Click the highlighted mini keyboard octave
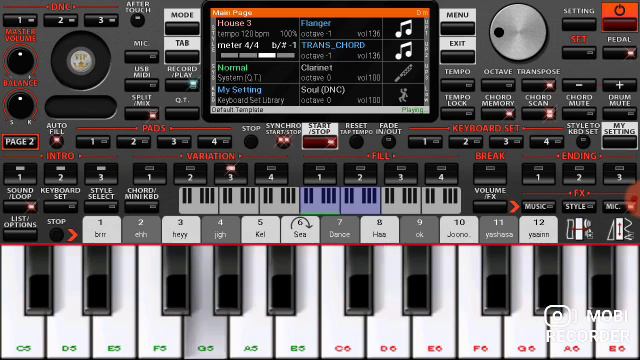Screen dimensions: 640x360 coord(340,200)
